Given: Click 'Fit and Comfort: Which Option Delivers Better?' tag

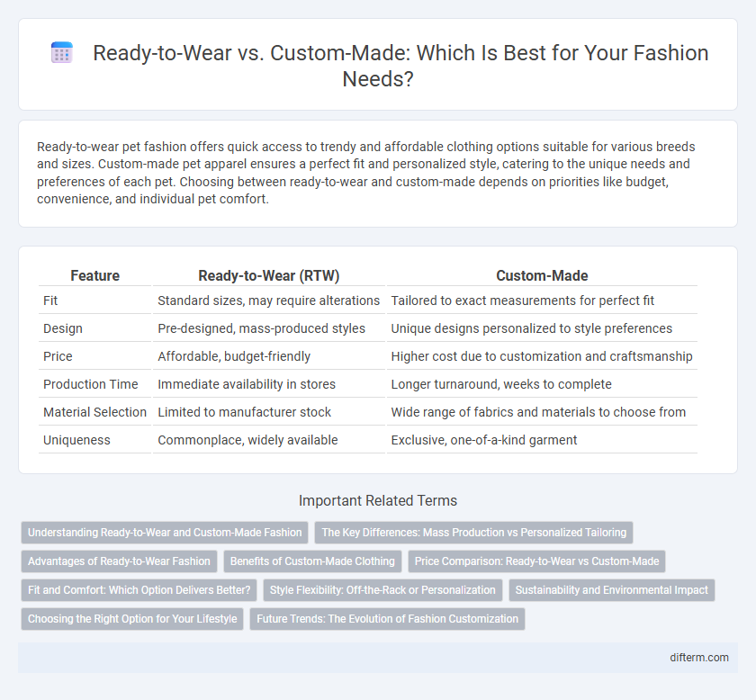Looking at the screenshot, I should click(x=139, y=590).
